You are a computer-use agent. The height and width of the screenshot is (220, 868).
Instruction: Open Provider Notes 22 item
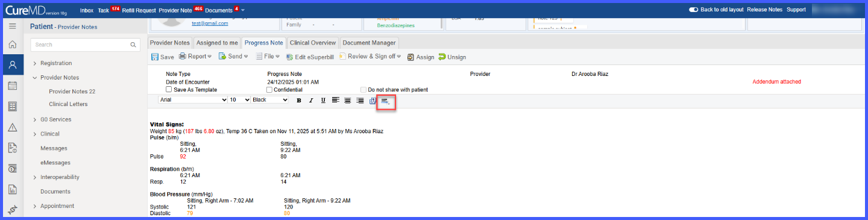[72, 92]
